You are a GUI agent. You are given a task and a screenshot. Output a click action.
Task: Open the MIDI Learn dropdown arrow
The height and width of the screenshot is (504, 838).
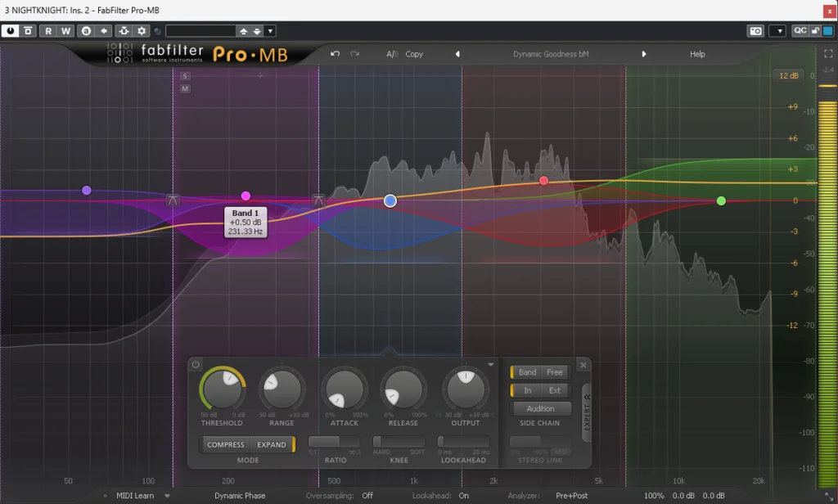[167, 496]
